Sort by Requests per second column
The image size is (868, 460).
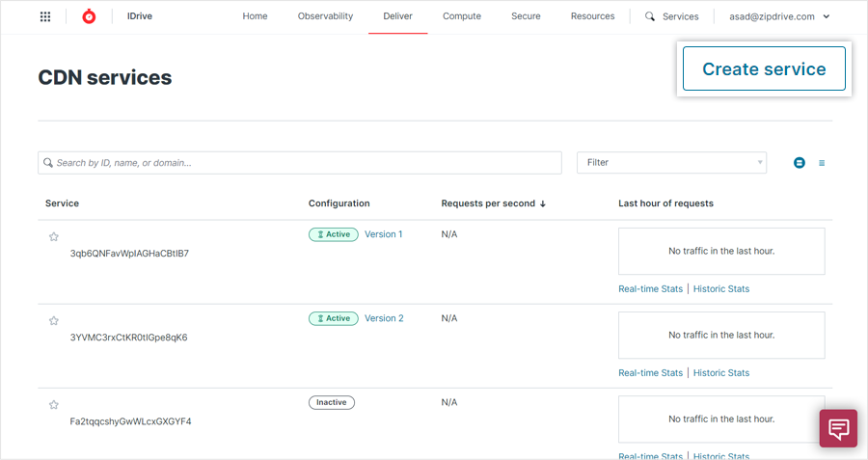point(493,203)
